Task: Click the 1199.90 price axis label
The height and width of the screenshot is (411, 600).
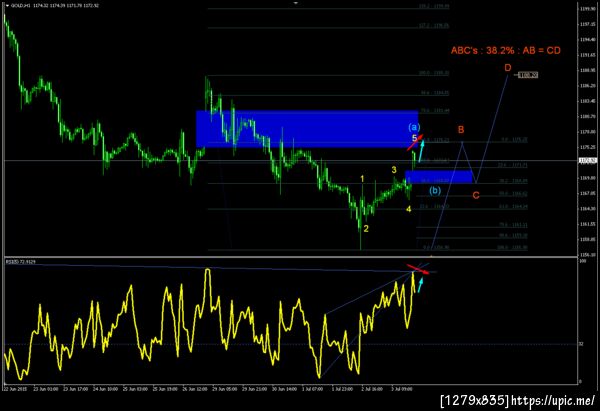Action: click(x=588, y=8)
